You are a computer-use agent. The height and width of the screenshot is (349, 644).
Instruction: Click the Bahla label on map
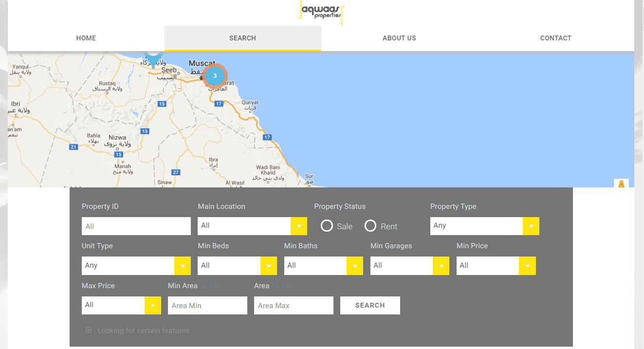93,136
